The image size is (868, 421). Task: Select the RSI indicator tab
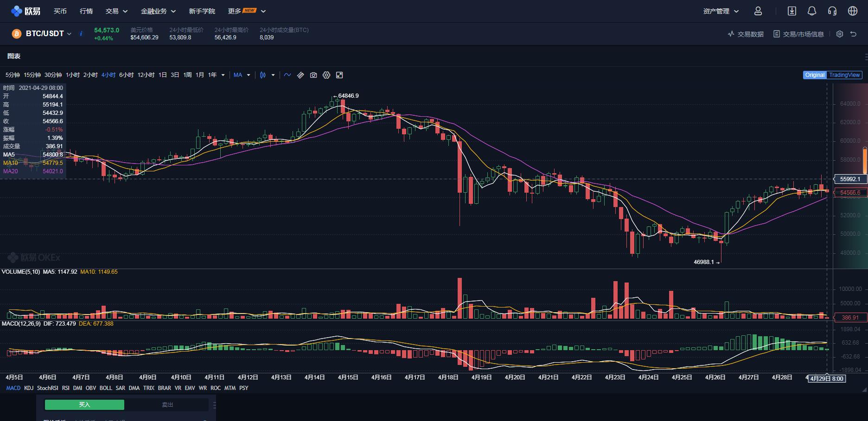click(66, 388)
